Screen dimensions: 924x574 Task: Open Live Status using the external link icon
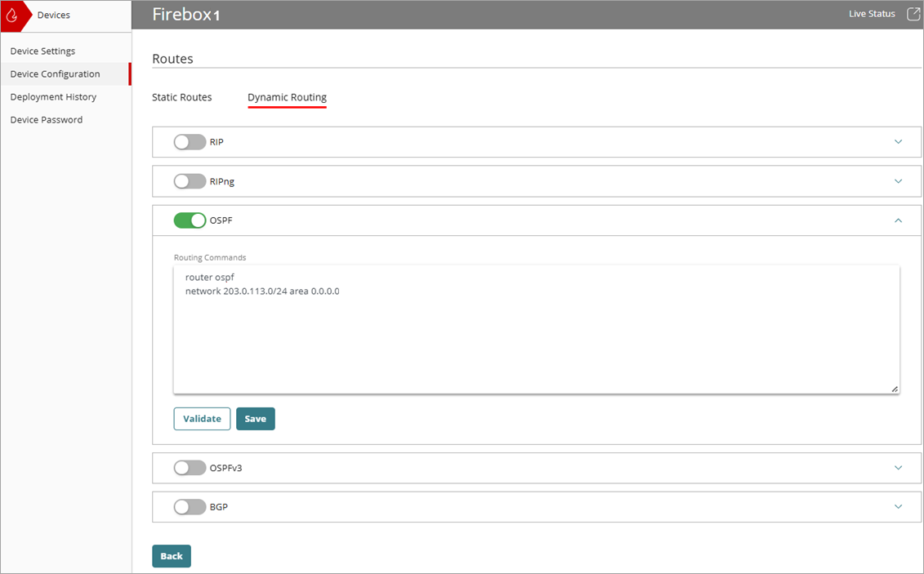pos(913,13)
